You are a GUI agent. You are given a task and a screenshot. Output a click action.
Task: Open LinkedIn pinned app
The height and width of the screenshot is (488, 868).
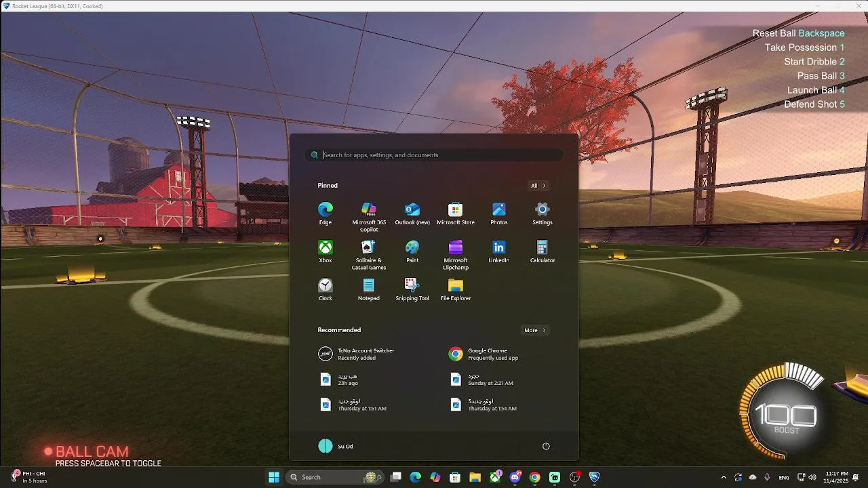coord(499,251)
